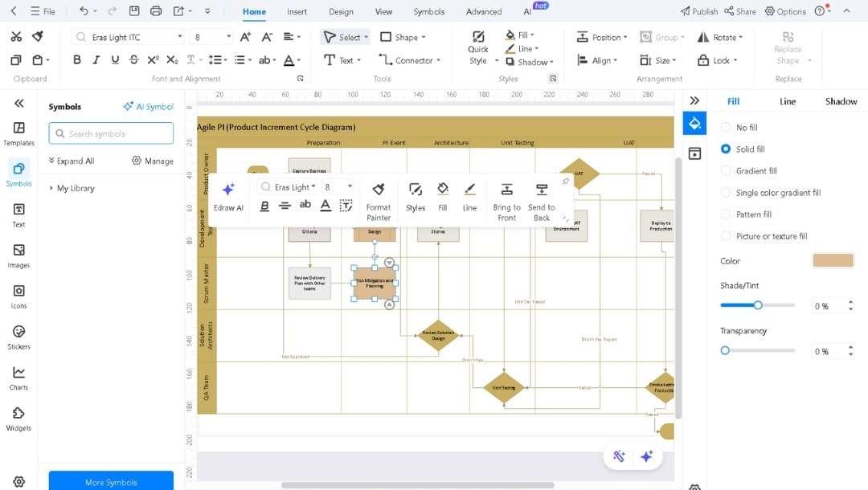Apply strikethrough formatting
The height and width of the screenshot is (490, 868).
133,59
